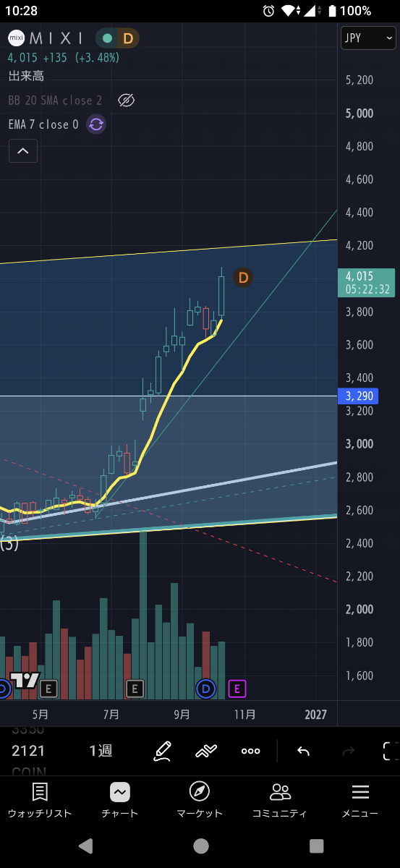Image resolution: width=400 pixels, height=868 pixels.
Task: Tap the TradingView logo on chart
Action: pyautogui.click(x=25, y=681)
